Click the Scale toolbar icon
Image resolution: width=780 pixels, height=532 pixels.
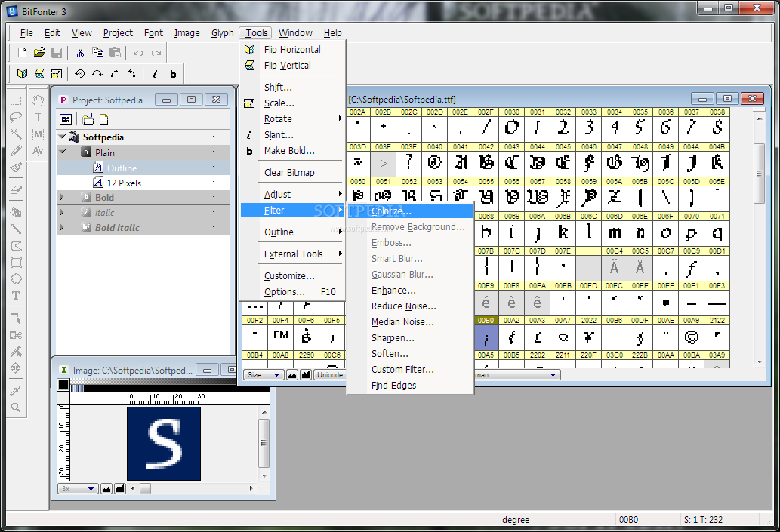57,74
